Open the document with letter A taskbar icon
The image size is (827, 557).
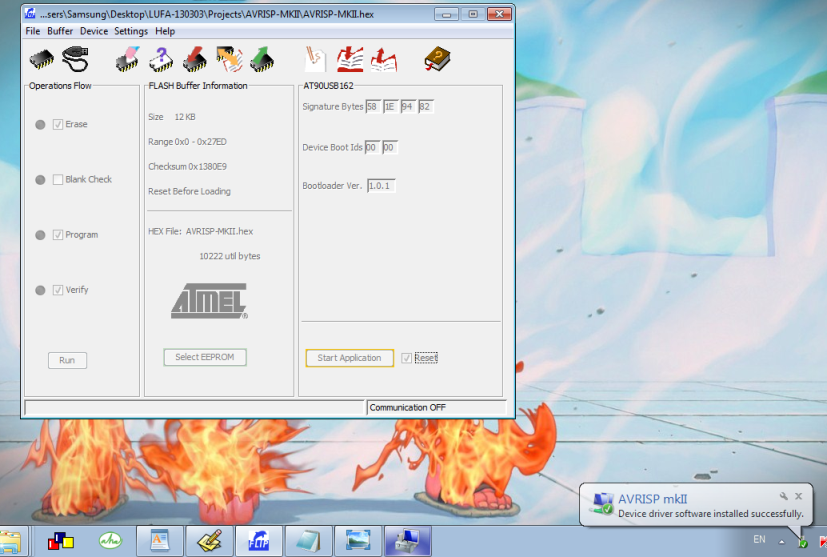[160, 541]
